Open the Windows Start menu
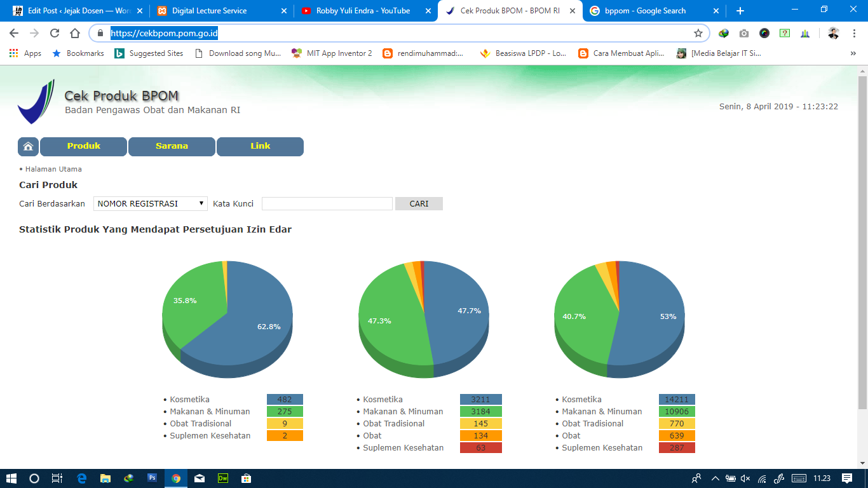 click(x=11, y=478)
